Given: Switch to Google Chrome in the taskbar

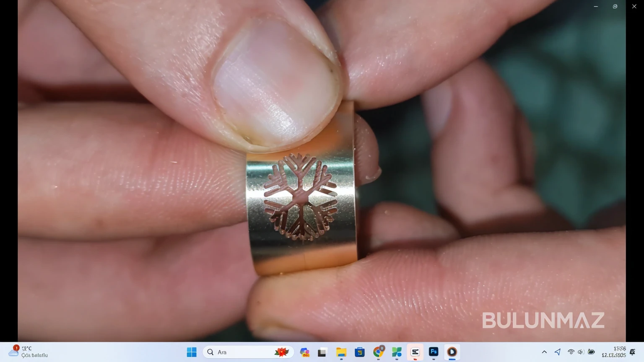Looking at the screenshot, I should (379, 352).
